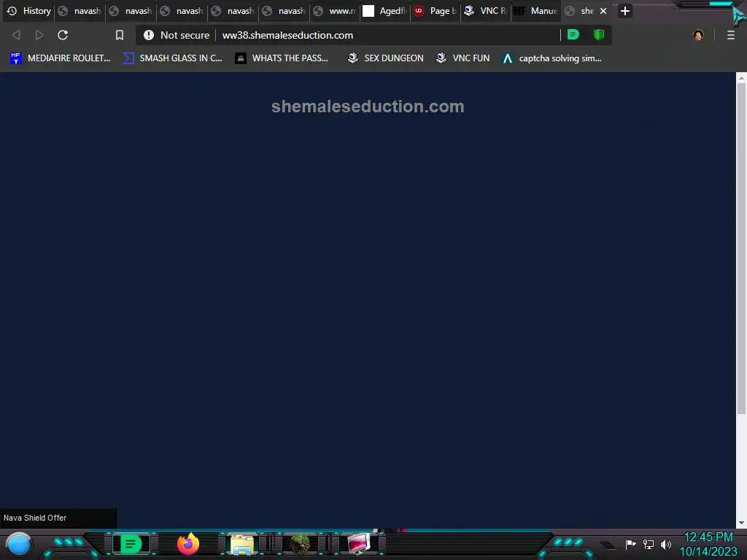Switch to the History tab

[x=29, y=11]
